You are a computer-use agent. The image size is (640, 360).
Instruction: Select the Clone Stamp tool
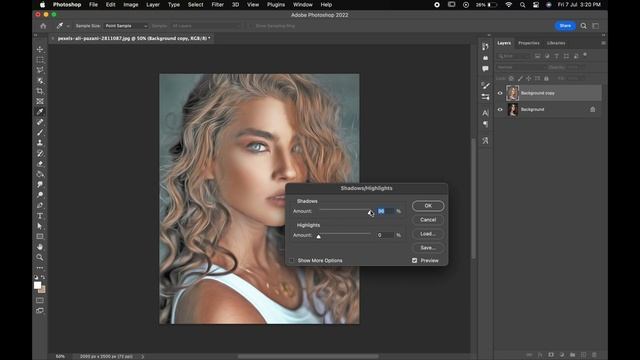[x=40, y=143]
